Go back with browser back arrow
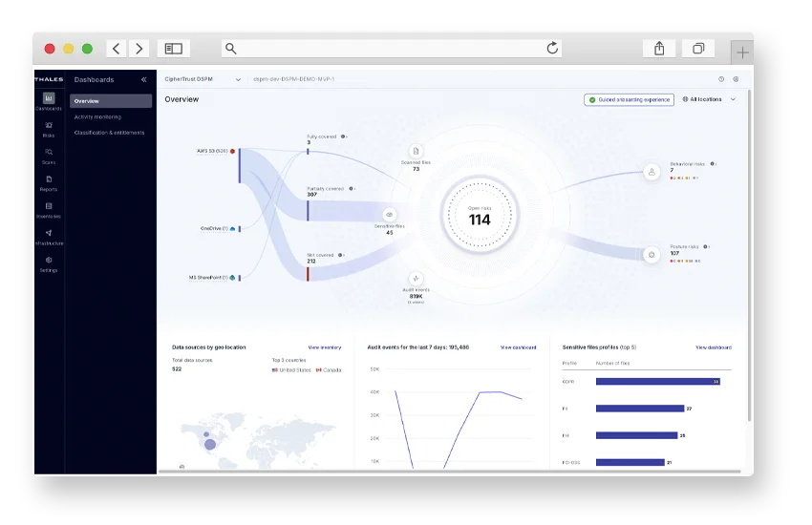The height and width of the screenshot is (525, 812). 117,49
